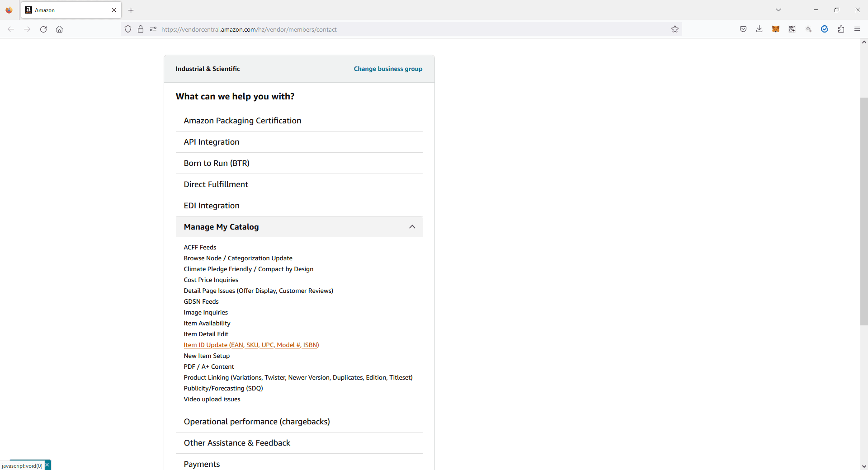Click the browser back arrow
This screenshot has height=470, width=868.
coord(11,29)
